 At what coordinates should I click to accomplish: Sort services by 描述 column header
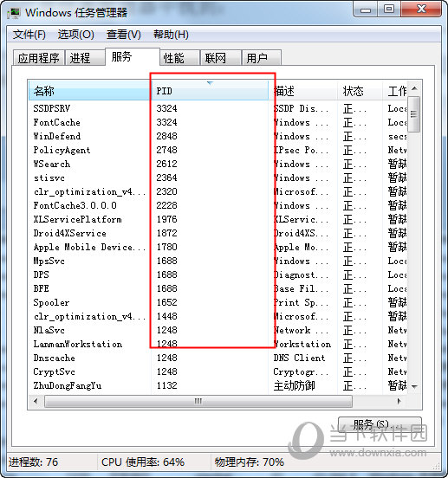302,91
